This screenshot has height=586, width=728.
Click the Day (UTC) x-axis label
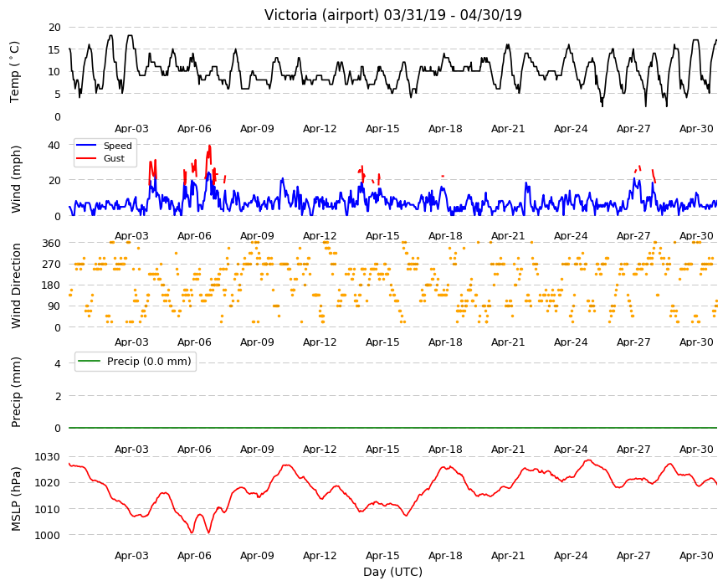coord(392,572)
